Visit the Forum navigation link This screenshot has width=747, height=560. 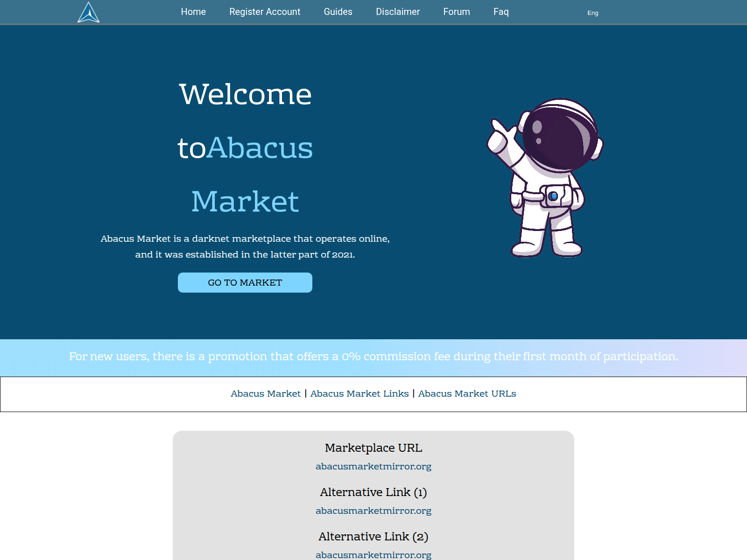(x=457, y=12)
